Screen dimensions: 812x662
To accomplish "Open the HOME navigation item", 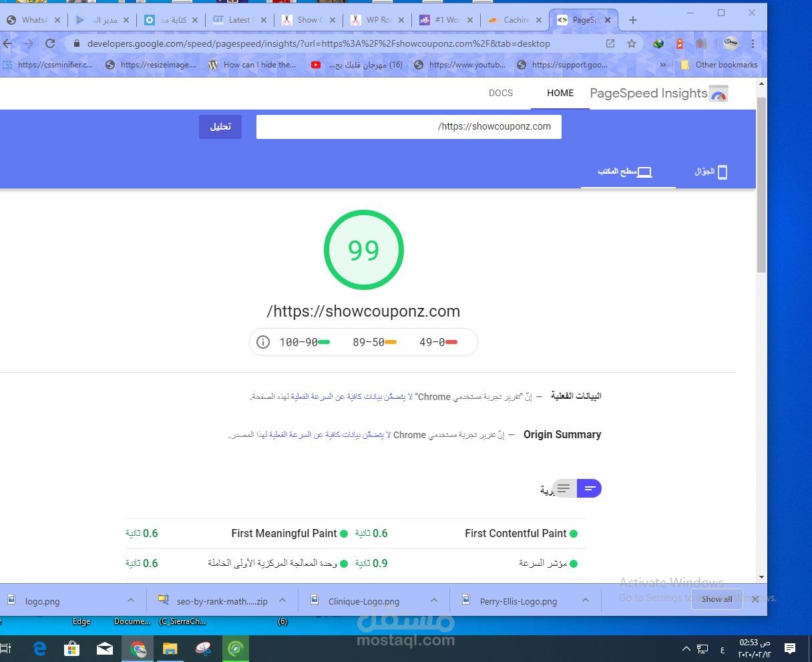I will coord(560,94).
